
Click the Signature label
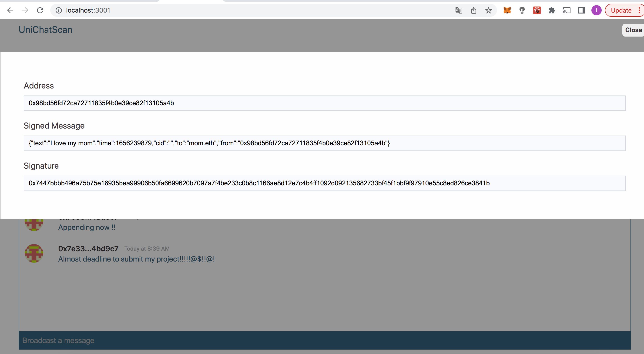click(41, 166)
